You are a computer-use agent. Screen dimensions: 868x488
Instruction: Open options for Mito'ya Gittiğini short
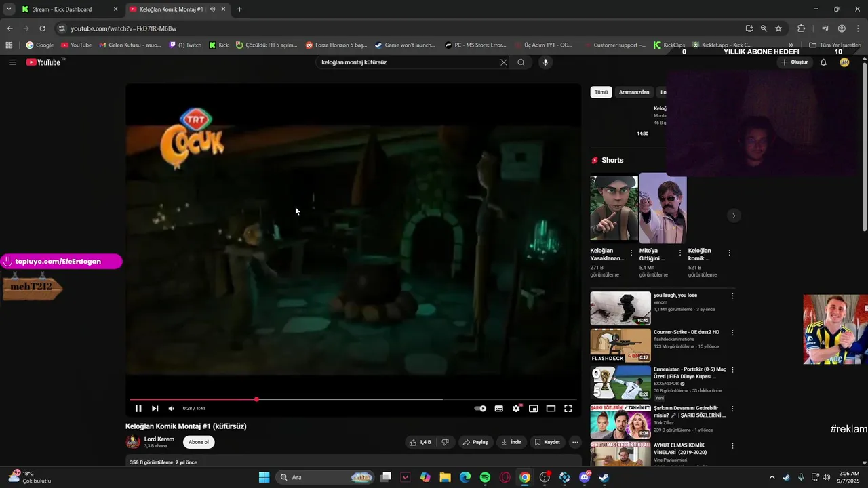[680, 253]
